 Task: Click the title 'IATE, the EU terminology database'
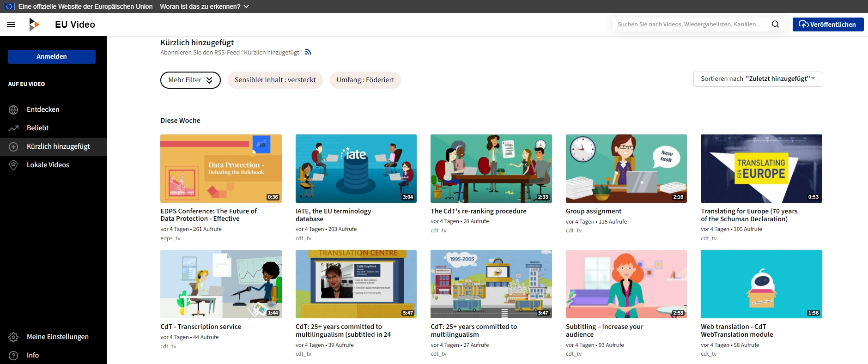(334, 215)
